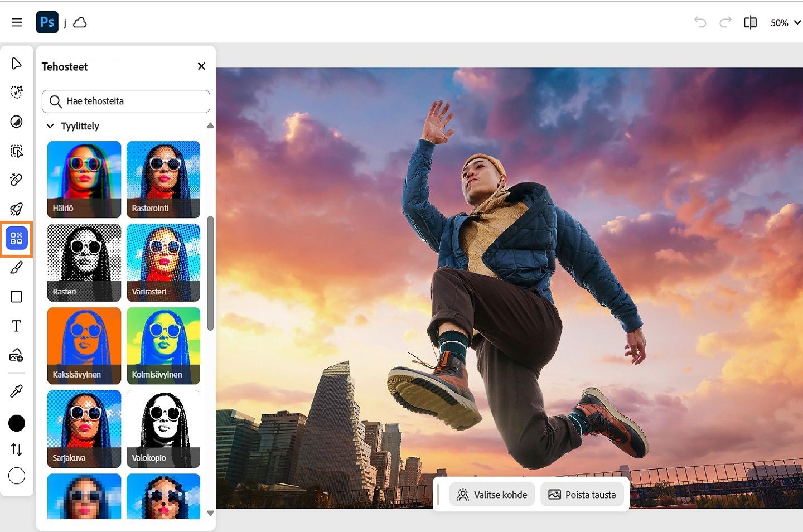Click the magnifier icon in search box

coord(55,101)
